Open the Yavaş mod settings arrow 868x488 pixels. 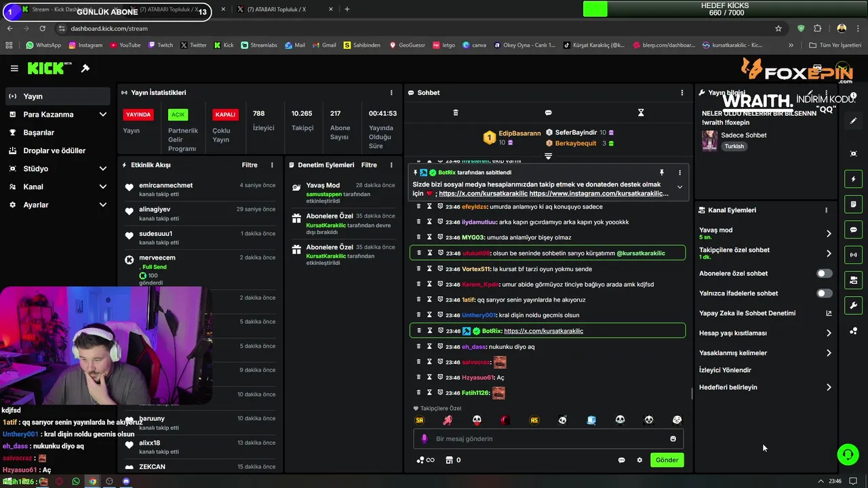[x=829, y=233]
